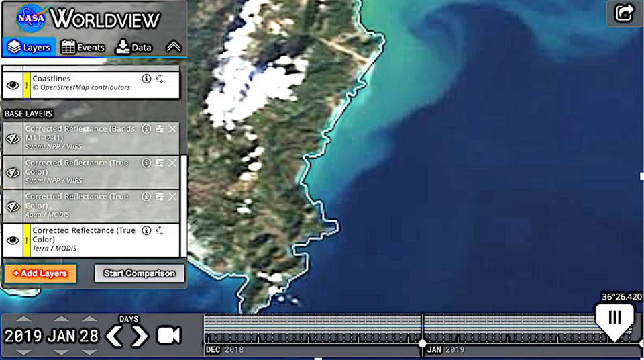This screenshot has height=360, width=644.
Task: Hide the Coastlines layer
Action: 13,85
